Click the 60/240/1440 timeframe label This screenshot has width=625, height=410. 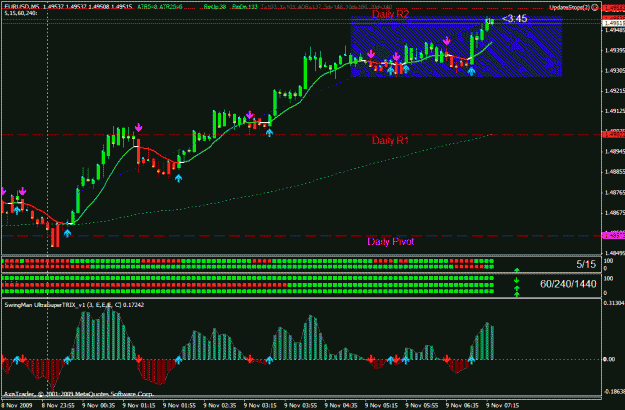[x=568, y=284]
